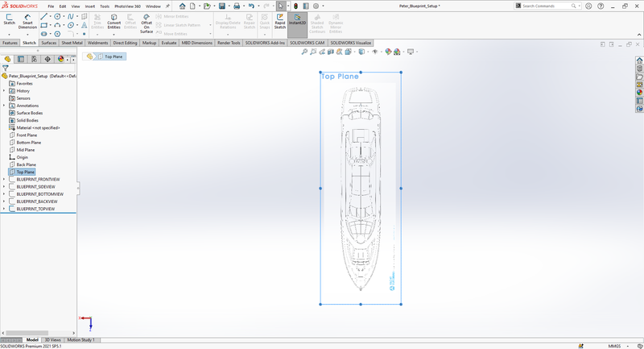644x349 pixels.
Task: Open the Options gear icon
Action: click(316, 6)
